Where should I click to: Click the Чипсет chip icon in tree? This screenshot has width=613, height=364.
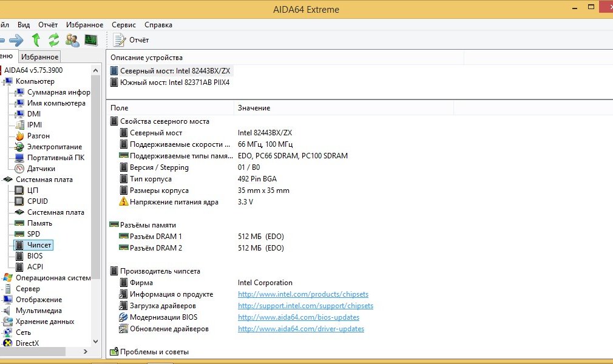click(x=19, y=245)
